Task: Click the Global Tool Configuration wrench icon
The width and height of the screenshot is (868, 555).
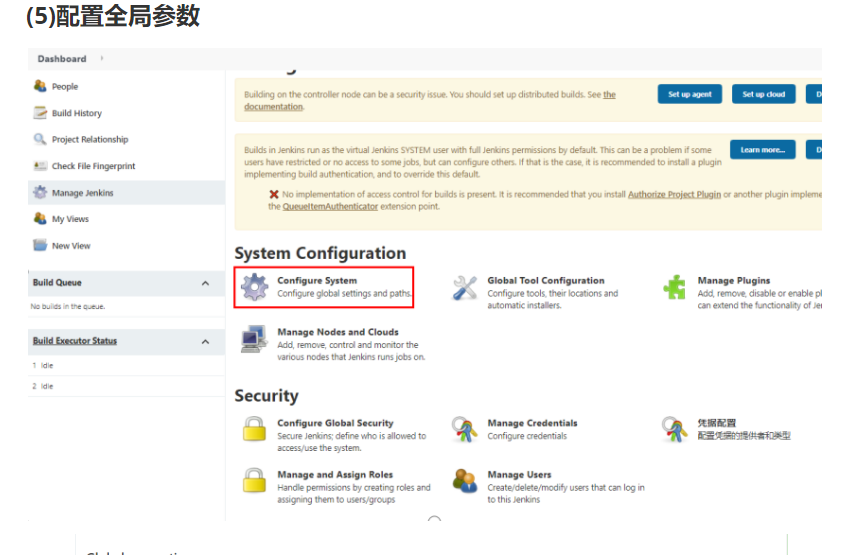Action: tap(464, 287)
